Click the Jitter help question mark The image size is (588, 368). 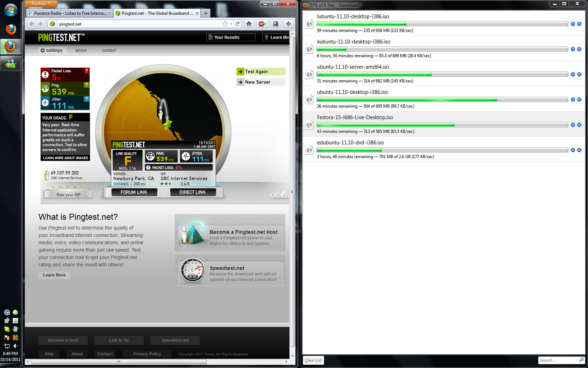pos(86,99)
